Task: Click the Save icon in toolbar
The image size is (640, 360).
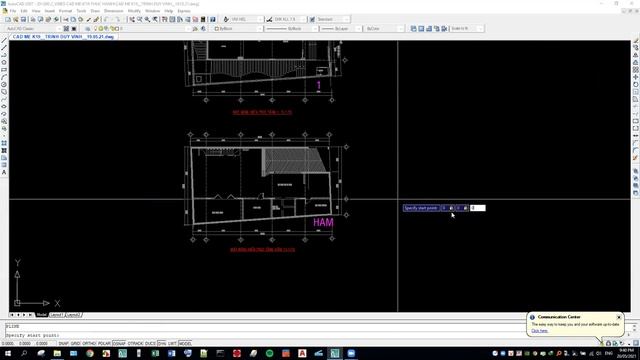Action: [x=23, y=19]
